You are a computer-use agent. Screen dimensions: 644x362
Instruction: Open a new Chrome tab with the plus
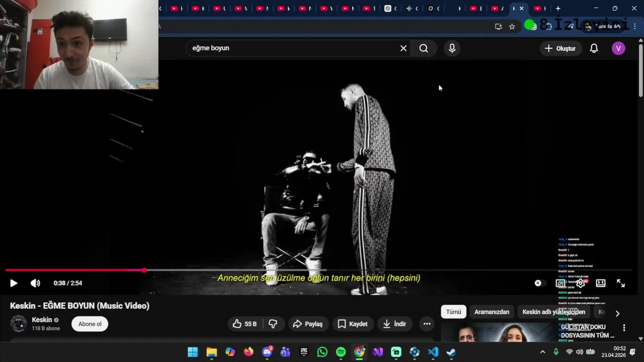pyautogui.click(x=558, y=9)
